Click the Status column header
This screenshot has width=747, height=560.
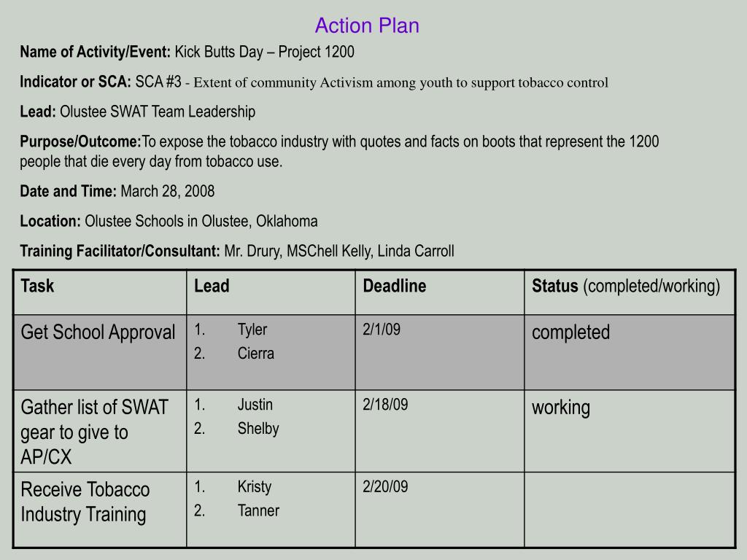(626, 287)
